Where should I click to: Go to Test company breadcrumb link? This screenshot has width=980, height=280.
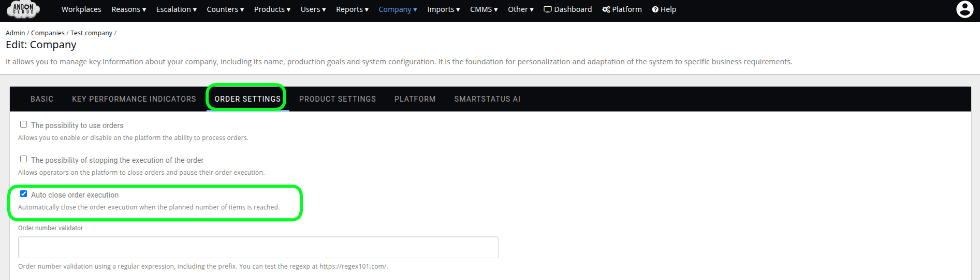tap(91, 33)
